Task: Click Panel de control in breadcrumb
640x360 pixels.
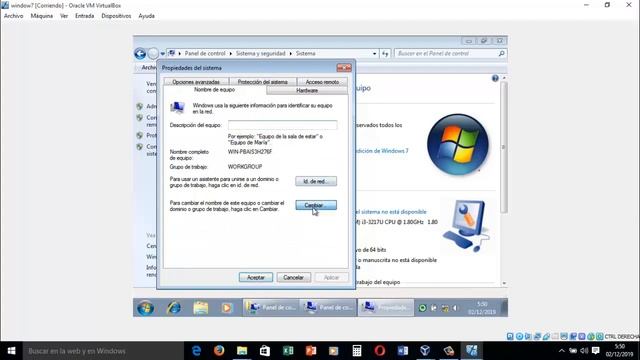Action: click(205, 53)
